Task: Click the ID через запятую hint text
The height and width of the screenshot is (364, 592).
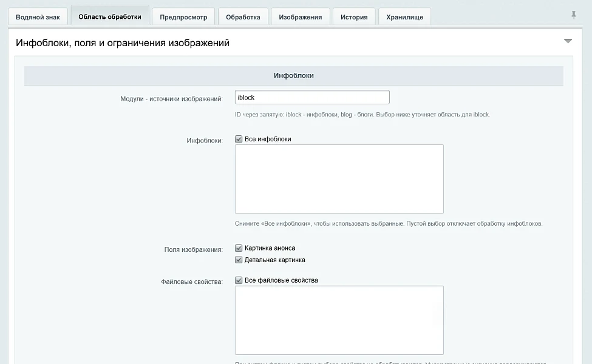Action: 362,115
